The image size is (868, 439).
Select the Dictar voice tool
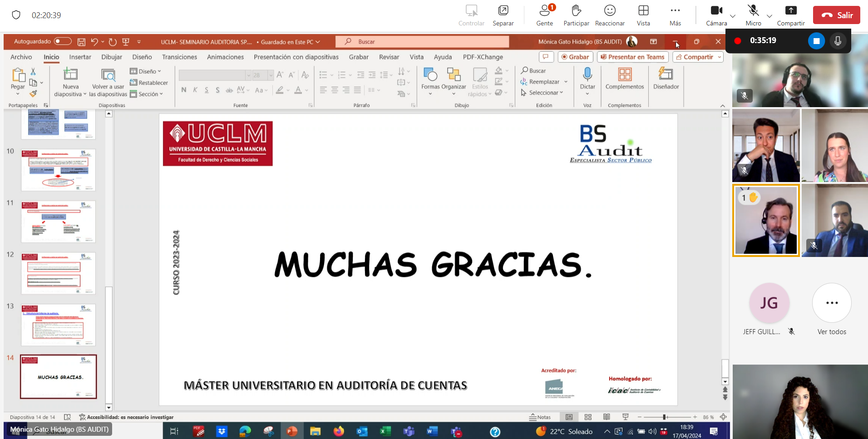[x=587, y=78]
